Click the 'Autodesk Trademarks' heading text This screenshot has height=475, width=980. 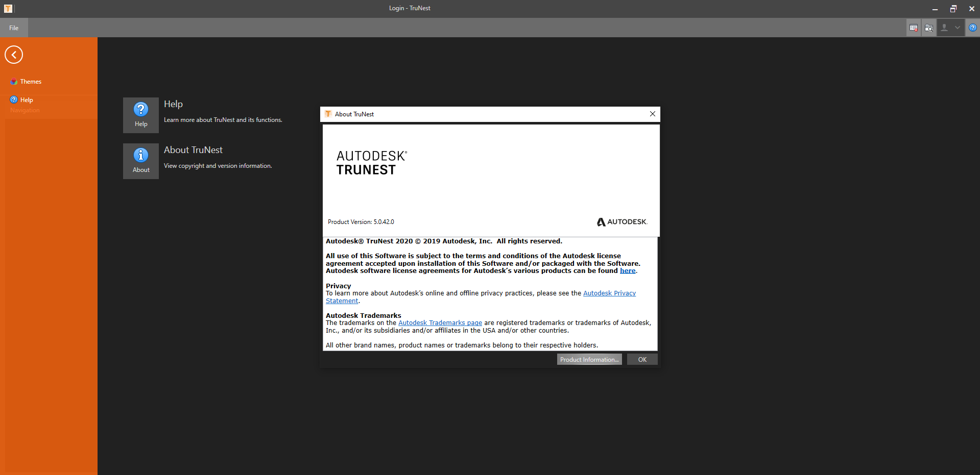point(364,316)
